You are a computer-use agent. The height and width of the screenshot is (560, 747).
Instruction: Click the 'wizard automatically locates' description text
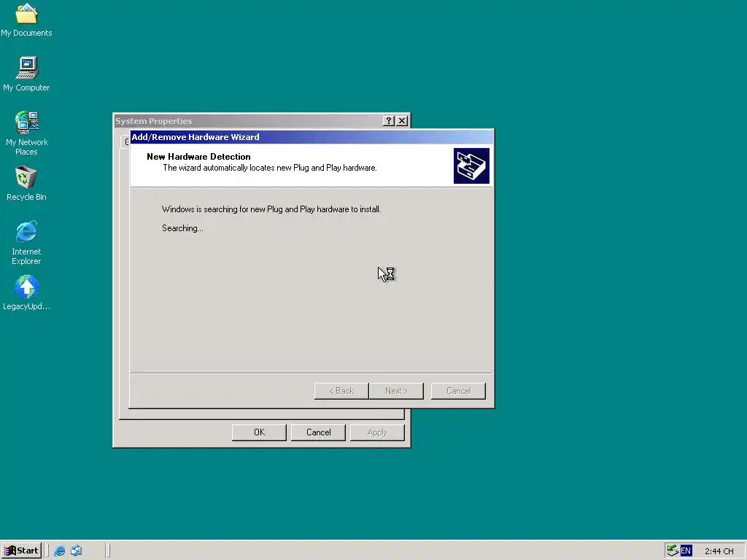[270, 168]
